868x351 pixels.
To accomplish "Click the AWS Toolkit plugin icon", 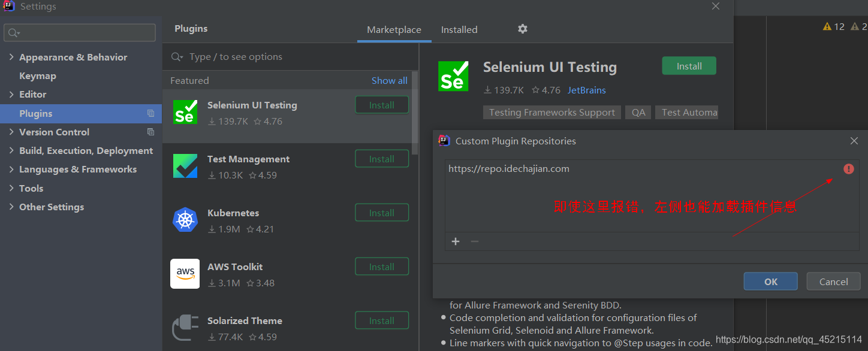I will (185, 274).
